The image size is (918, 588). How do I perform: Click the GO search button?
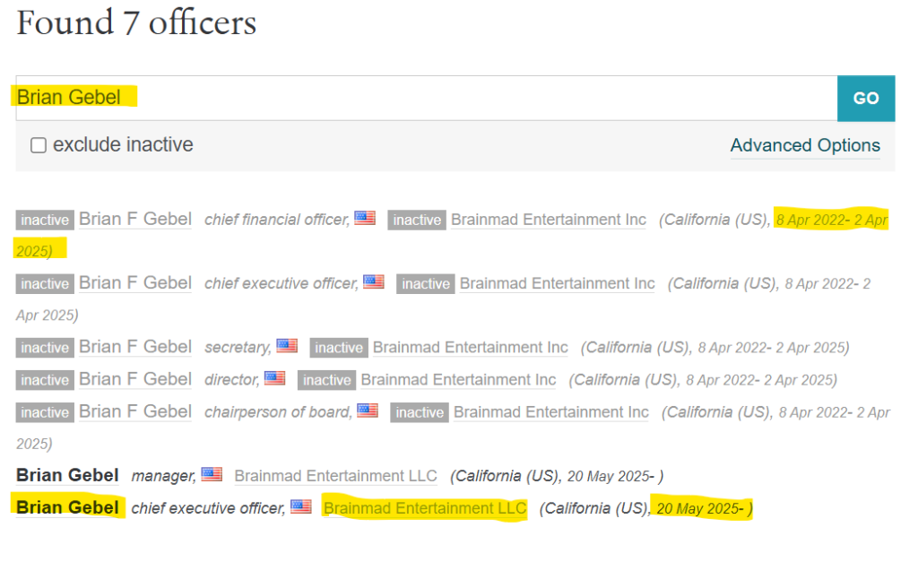865,99
